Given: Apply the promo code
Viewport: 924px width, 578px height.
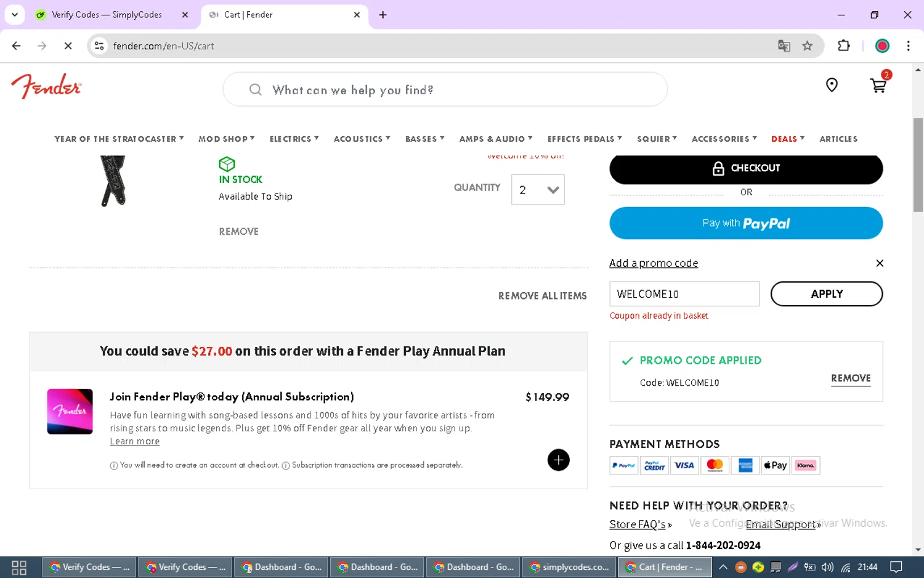Looking at the screenshot, I should (827, 294).
